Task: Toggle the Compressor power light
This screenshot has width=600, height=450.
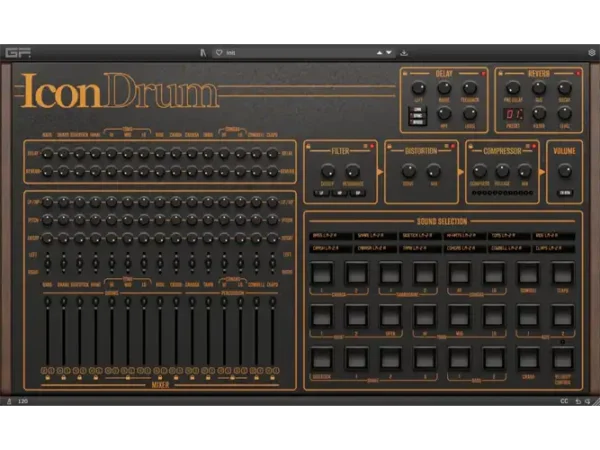Action: click(534, 146)
